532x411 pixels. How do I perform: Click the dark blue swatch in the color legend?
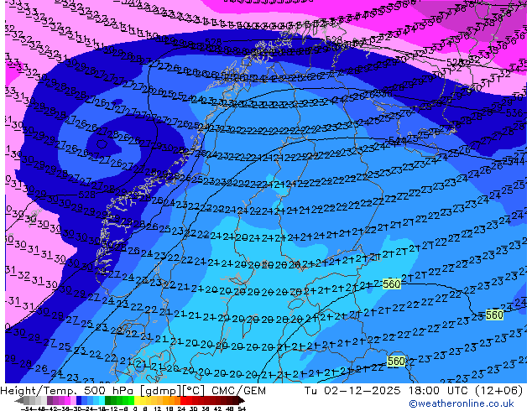(79, 400)
